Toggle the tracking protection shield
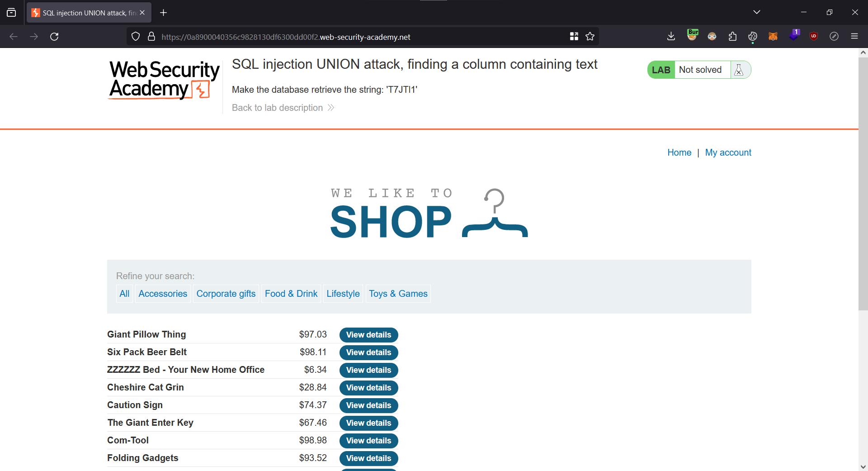This screenshot has width=868, height=471. tap(136, 37)
